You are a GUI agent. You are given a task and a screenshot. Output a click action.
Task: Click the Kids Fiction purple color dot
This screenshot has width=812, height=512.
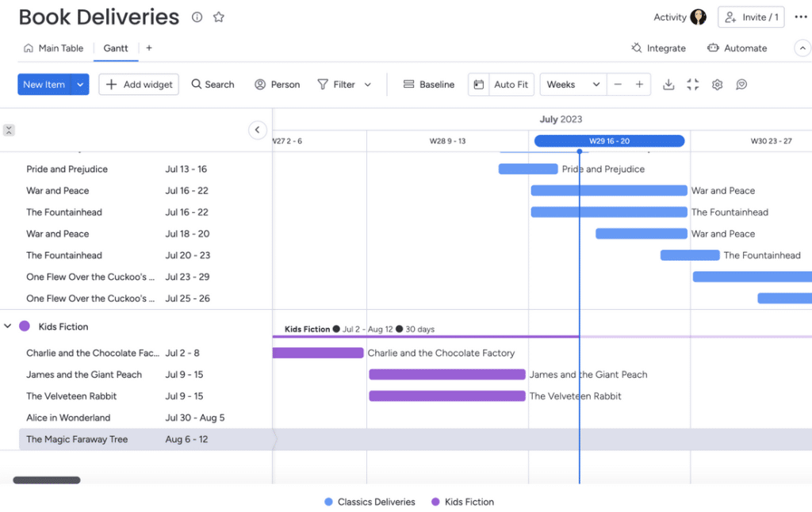click(24, 326)
